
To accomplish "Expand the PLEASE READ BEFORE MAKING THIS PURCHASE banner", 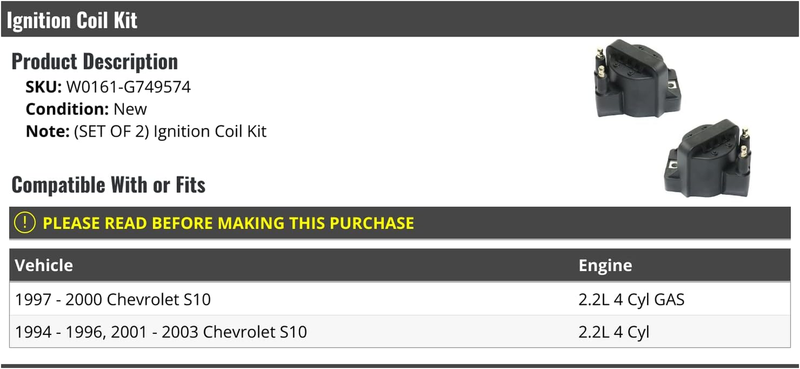I will coord(400,223).
